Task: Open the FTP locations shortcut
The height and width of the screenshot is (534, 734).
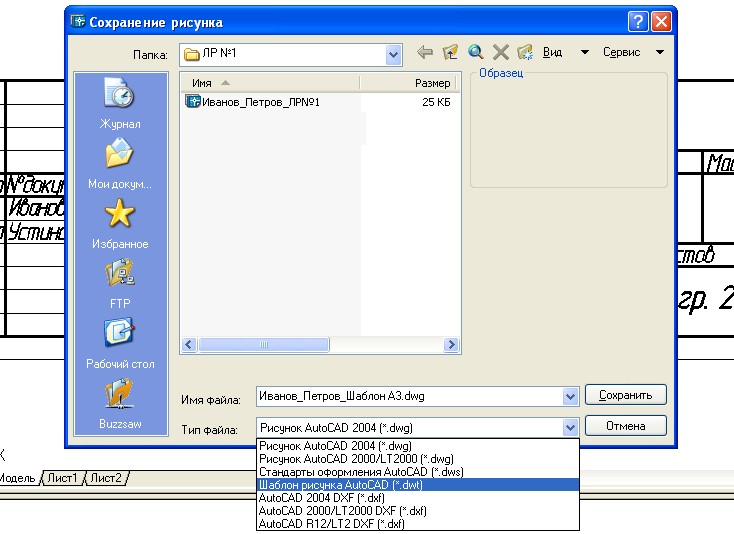Action: 119,283
